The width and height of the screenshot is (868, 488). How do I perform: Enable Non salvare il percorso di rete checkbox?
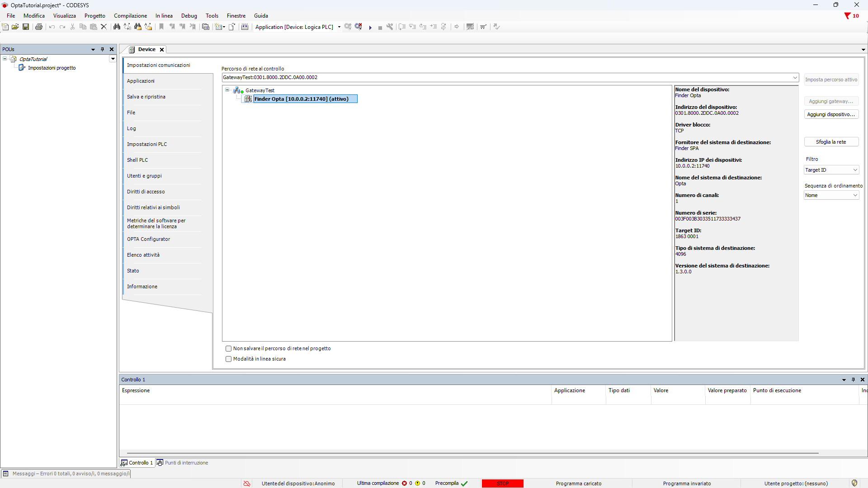click(228, 348)
